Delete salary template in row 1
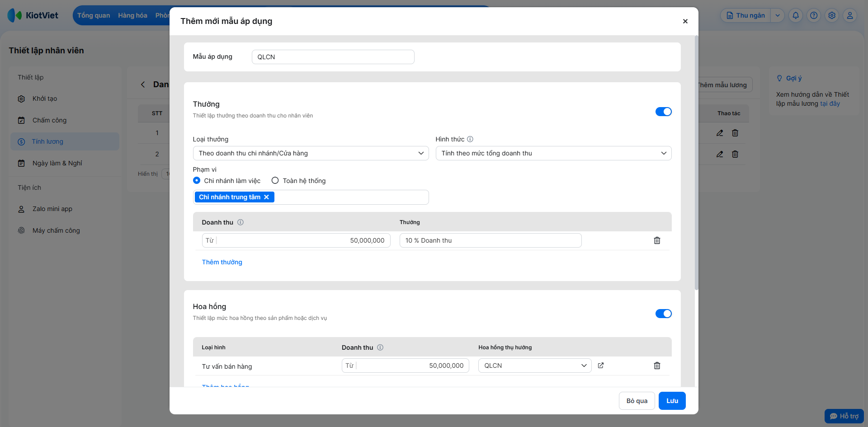 [x=735, y=133]
